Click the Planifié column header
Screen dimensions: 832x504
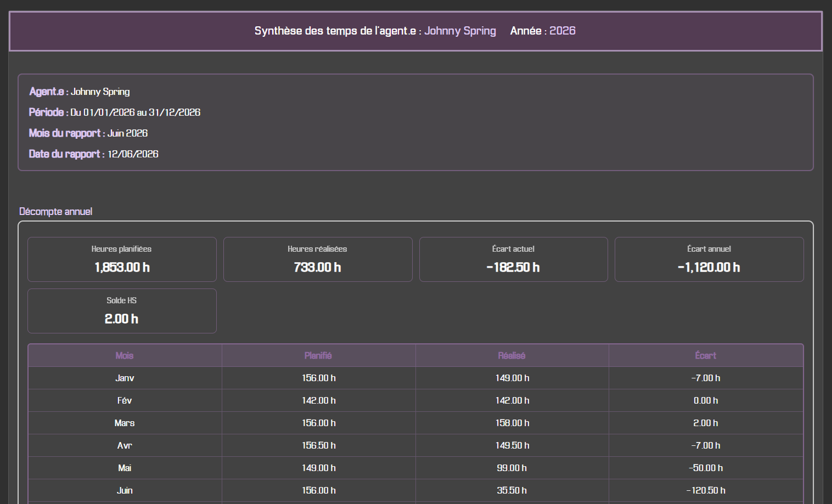tap(318, 355)
